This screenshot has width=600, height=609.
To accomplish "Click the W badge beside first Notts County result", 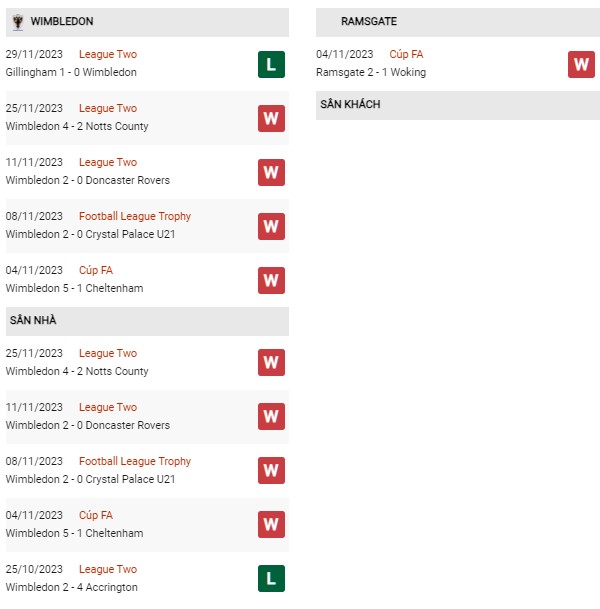I will coord(271,118).
